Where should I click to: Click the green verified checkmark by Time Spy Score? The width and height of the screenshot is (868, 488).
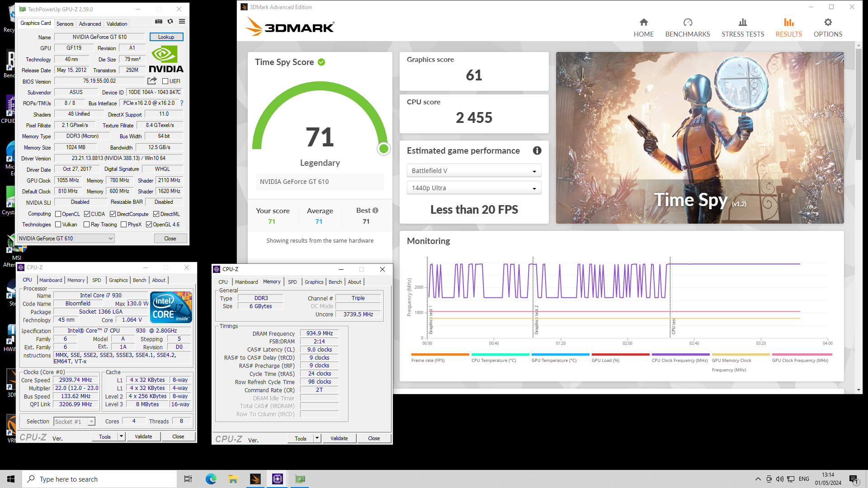[321, 62]
